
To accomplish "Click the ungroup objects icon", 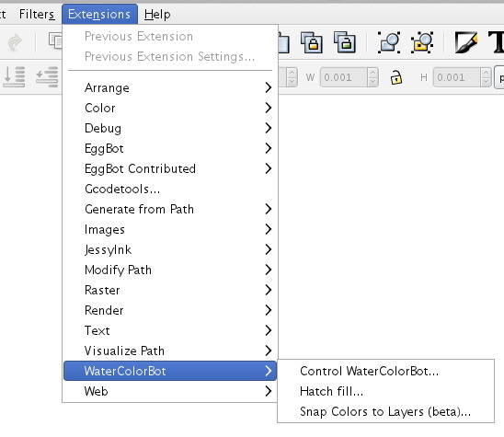I will (345, 42).
